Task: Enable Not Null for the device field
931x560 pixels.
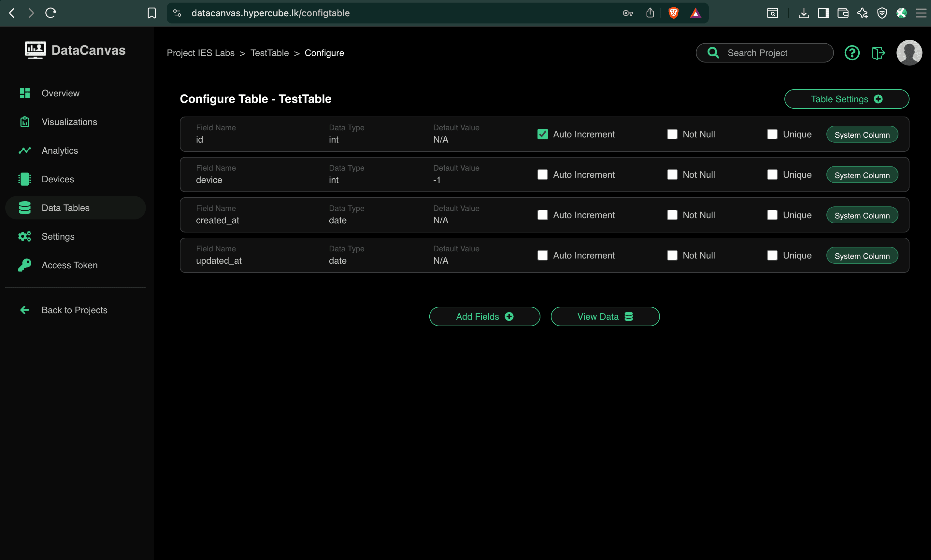Action: click(x=672, y=174)
